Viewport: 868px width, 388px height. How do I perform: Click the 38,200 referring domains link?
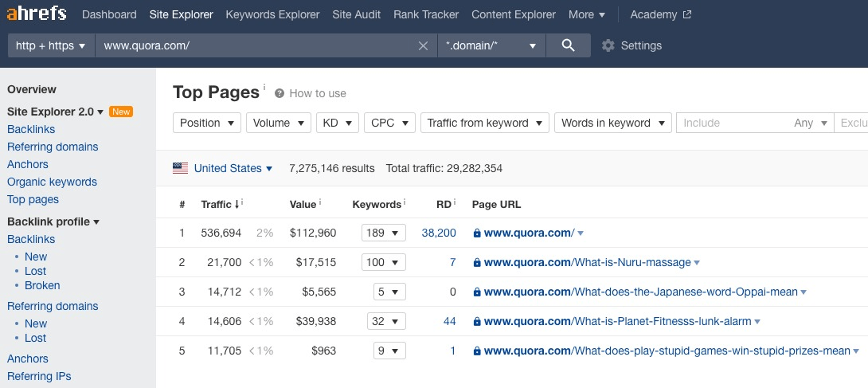[x=439, y=233]
